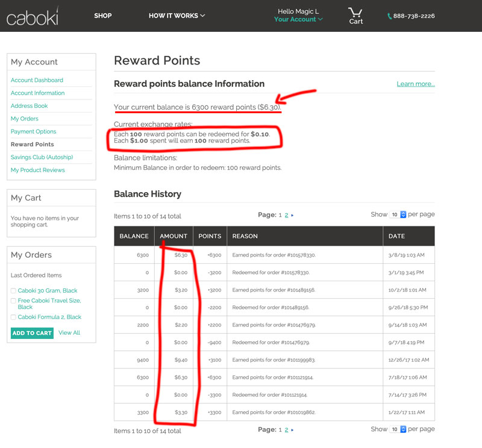Open Address Book in sidebar

[x=29, y=106]
